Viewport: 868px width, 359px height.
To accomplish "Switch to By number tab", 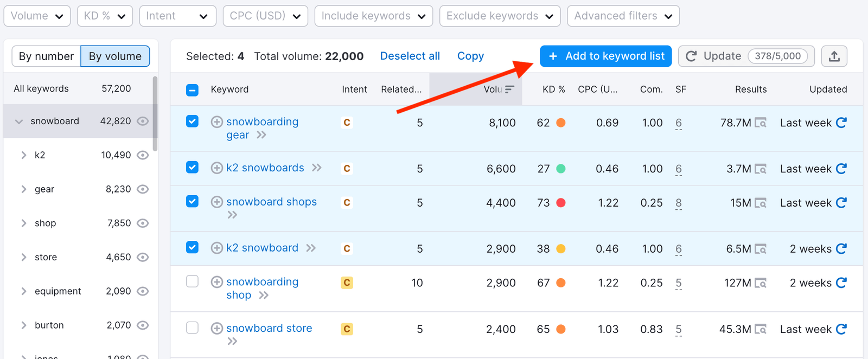I will coord(46,56).
